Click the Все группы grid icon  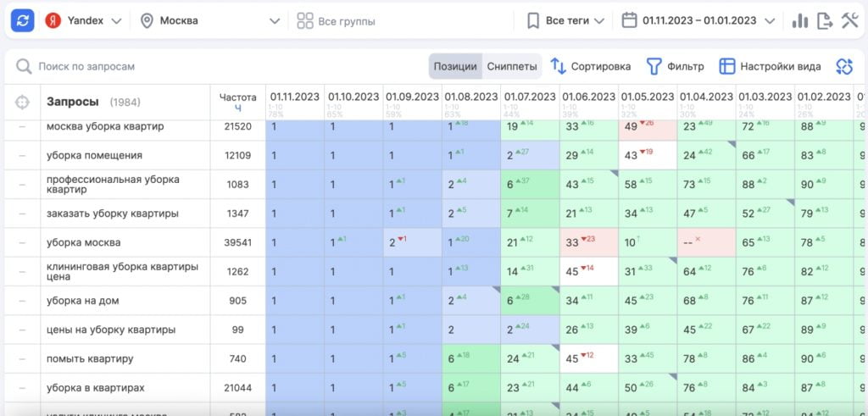[x=305, y=21]
